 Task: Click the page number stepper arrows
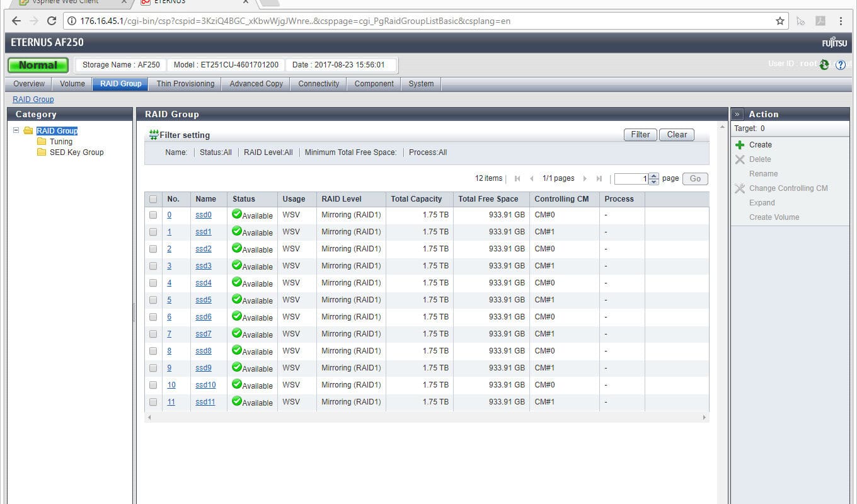pyautogui.click(x=653, y=179)
